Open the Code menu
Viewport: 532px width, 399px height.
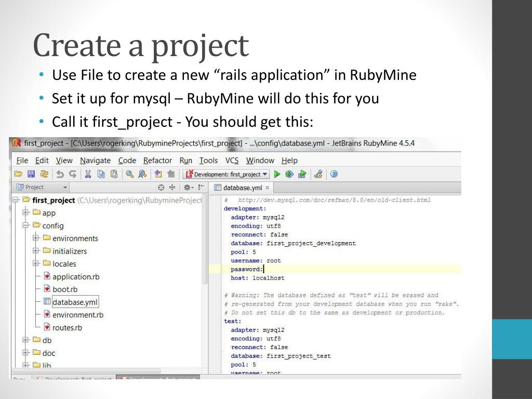coord(127,161)
